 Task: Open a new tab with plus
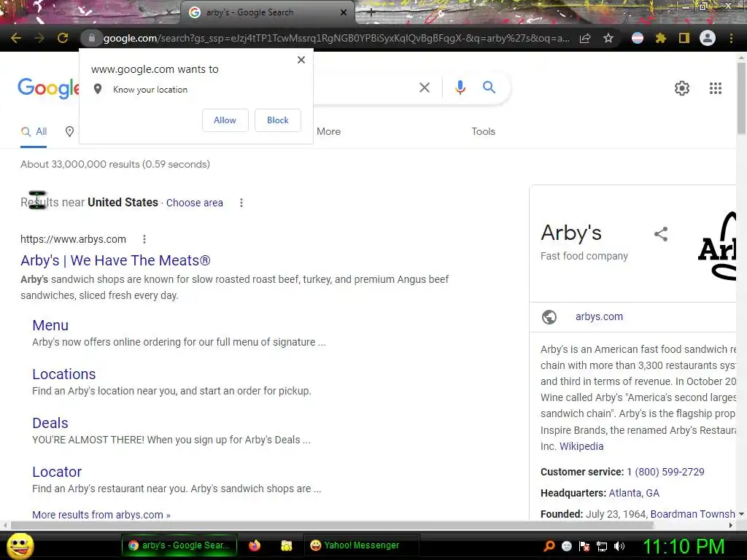371,13
